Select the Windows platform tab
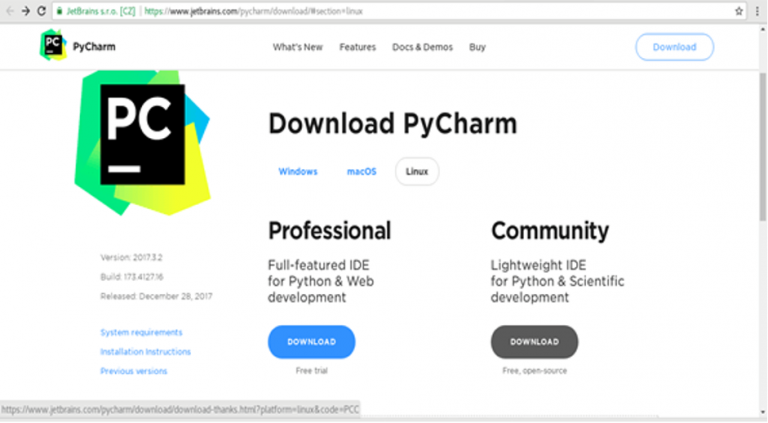 point(298,171)
